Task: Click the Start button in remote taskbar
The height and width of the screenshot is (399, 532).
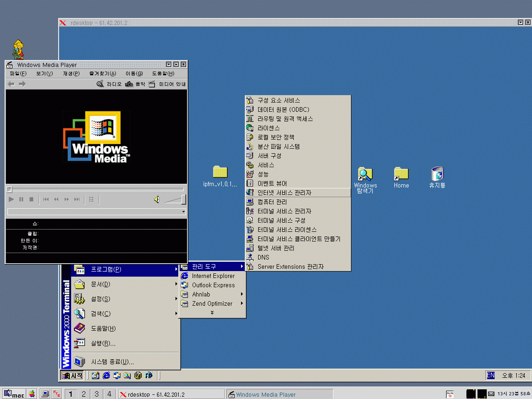Action: tap(73, 375)
